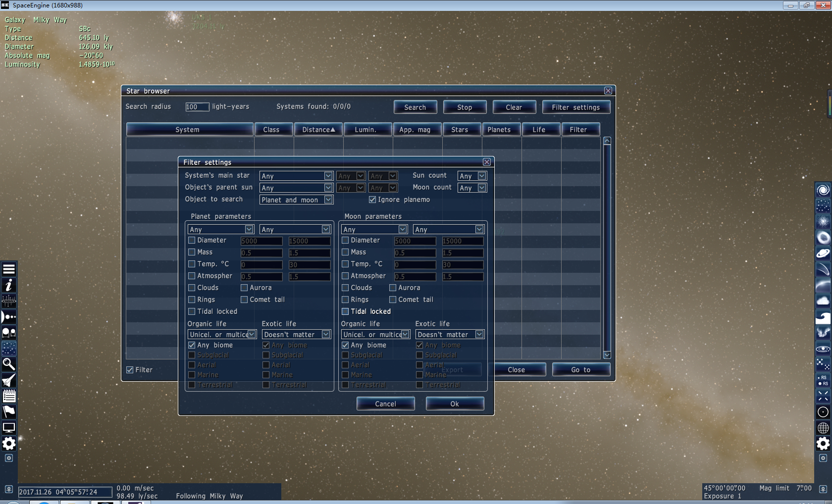
Task: Toggle the celestial grid globe icon
Action: tap(823, 428)
